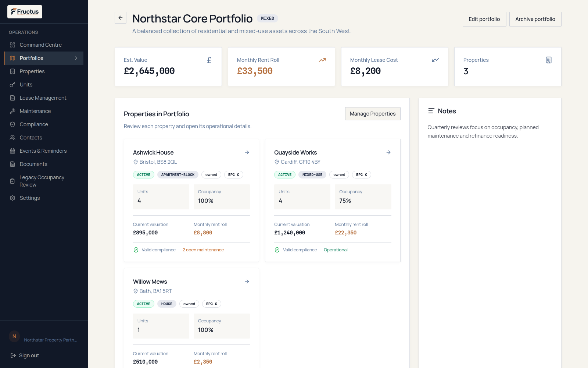588x368 pixels.
Task: Click the Lease Management document icon
Action: [12, 98]
